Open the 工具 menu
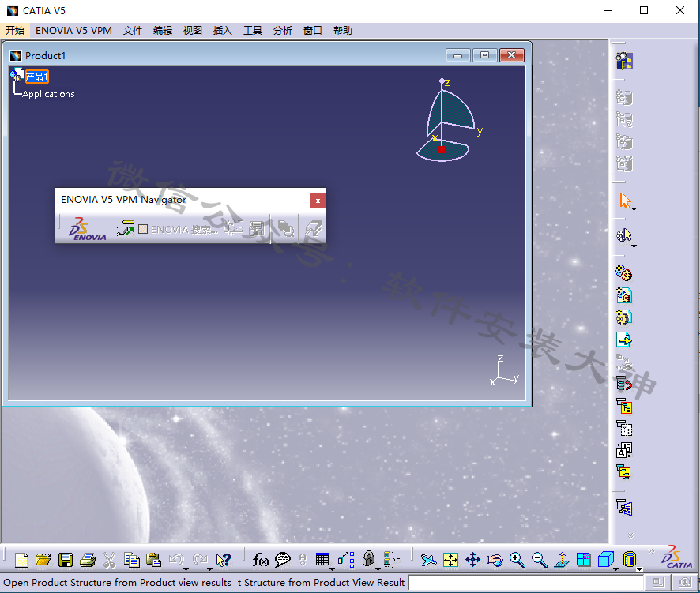Screen dimensions: 700x593 point(252,30)
